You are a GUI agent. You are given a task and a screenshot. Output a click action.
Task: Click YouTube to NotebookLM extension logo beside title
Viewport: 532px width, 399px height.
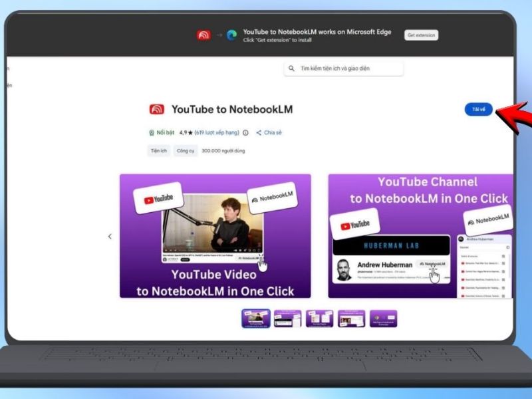(x=157, y=109)
